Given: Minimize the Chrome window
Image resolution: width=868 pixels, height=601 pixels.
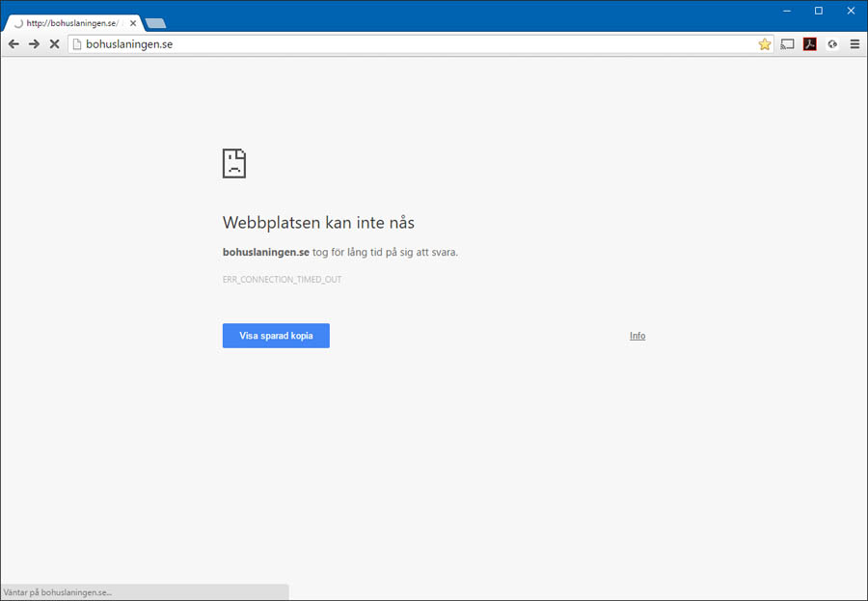Looking at the screenshot, I should tap(787, 11).
